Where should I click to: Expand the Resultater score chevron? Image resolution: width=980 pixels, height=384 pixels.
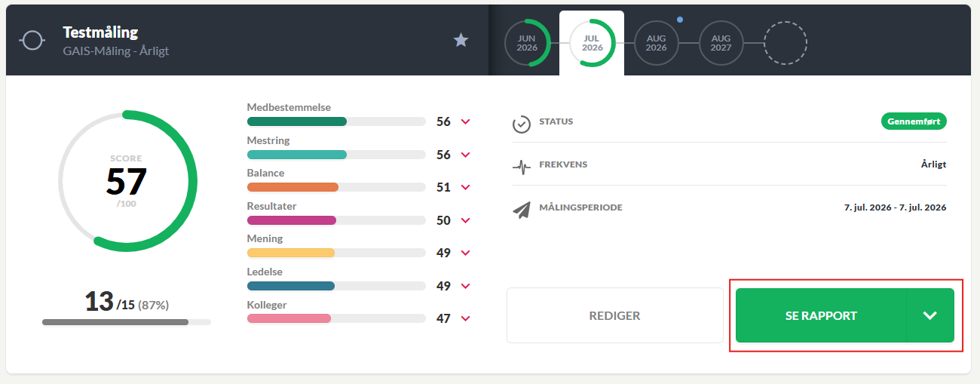pos(465,221)
